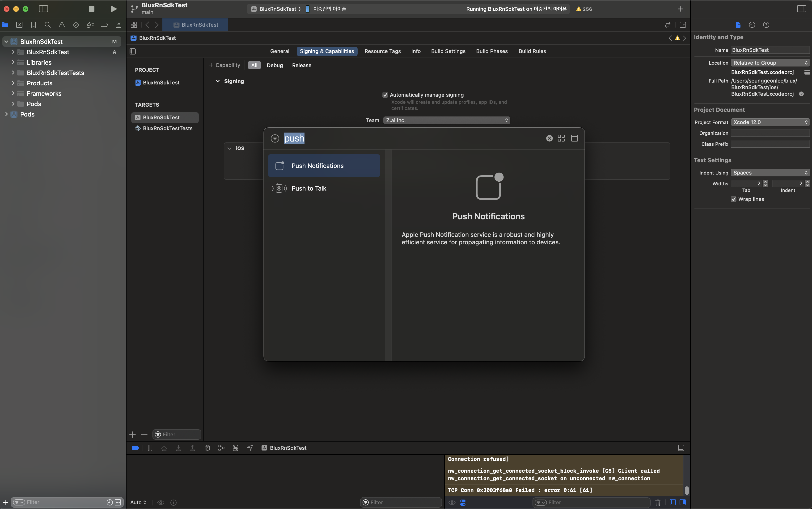Open the Debug navigator icon
812x509 pixels.
[90, 25]
